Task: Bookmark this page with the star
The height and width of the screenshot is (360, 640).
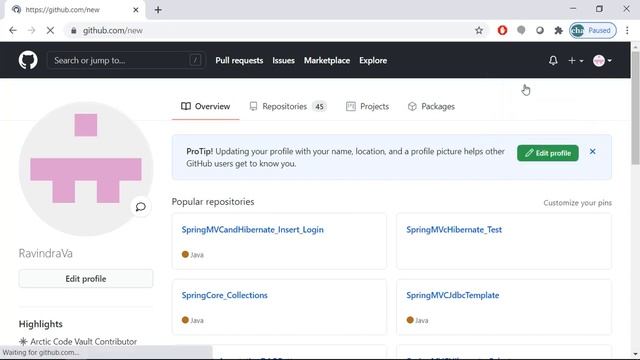Action: [479, 30]
